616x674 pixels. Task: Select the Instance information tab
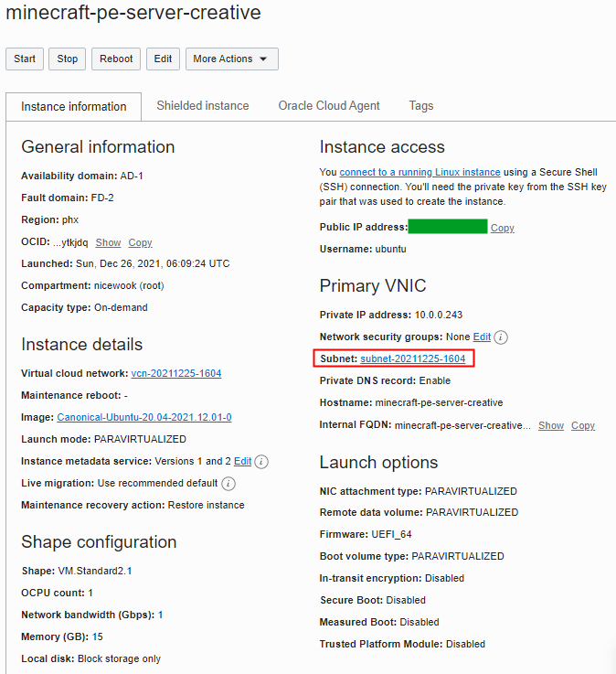click(x=73, y=107)
